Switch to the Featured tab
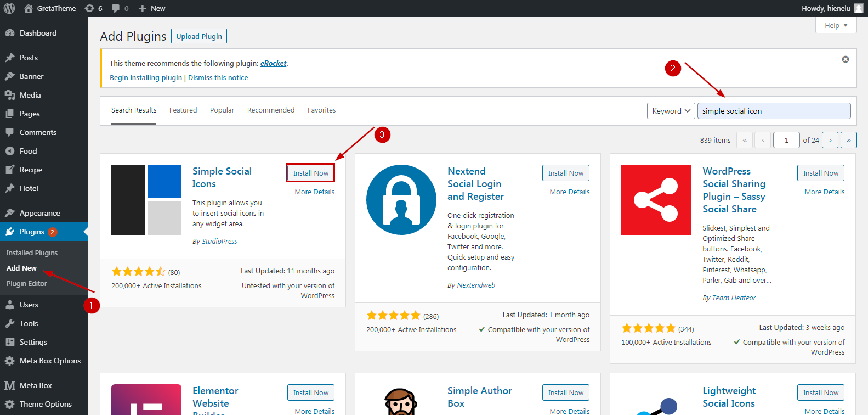 [183, 110]
